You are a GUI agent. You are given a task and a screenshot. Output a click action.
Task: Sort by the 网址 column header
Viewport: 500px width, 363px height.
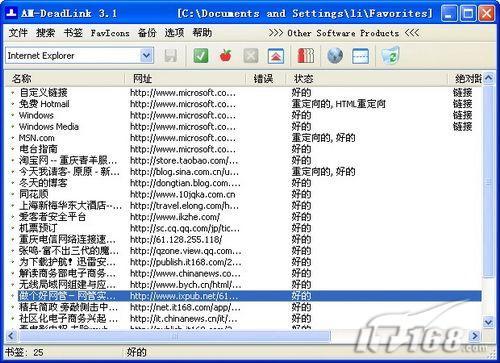[185, 79]
